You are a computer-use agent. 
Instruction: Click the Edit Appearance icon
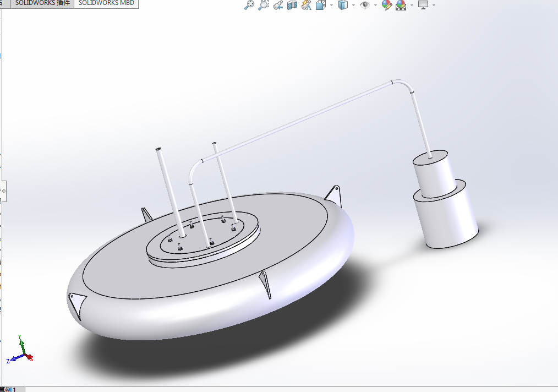pos(387,5)
